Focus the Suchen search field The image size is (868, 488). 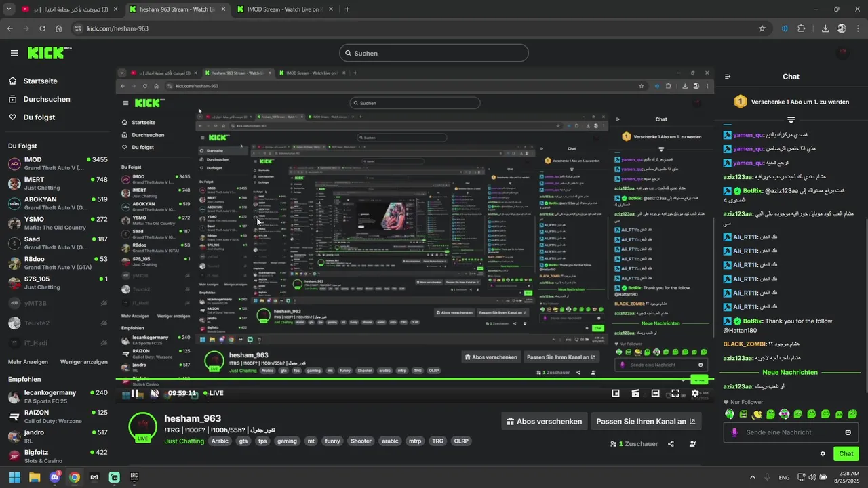[434, 53]
